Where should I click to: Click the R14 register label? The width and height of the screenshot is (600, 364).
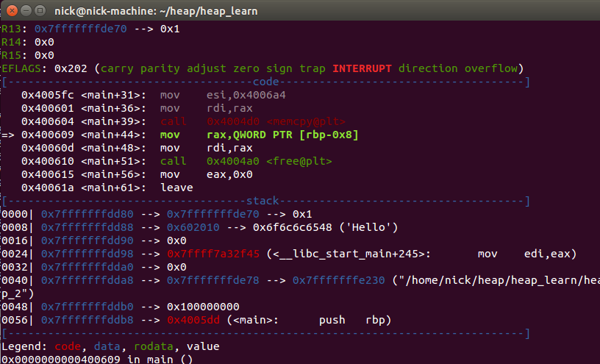[x=12, y=42]
